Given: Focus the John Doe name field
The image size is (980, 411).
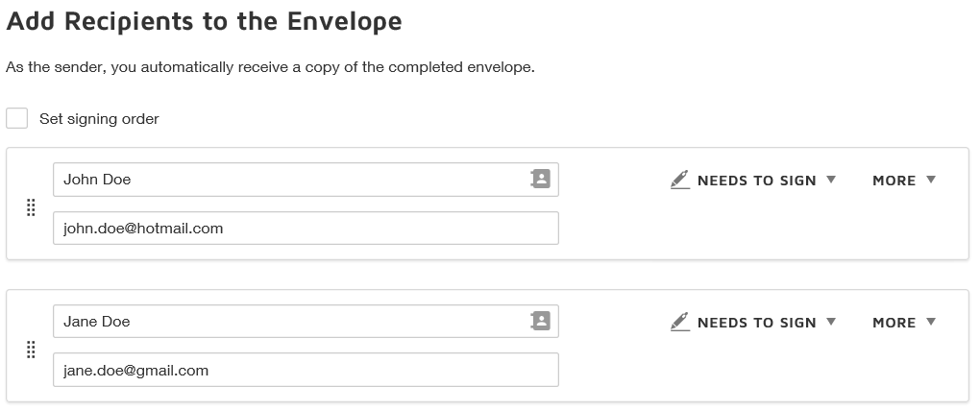Looking at the screenshot, I should tap(288, 180).
